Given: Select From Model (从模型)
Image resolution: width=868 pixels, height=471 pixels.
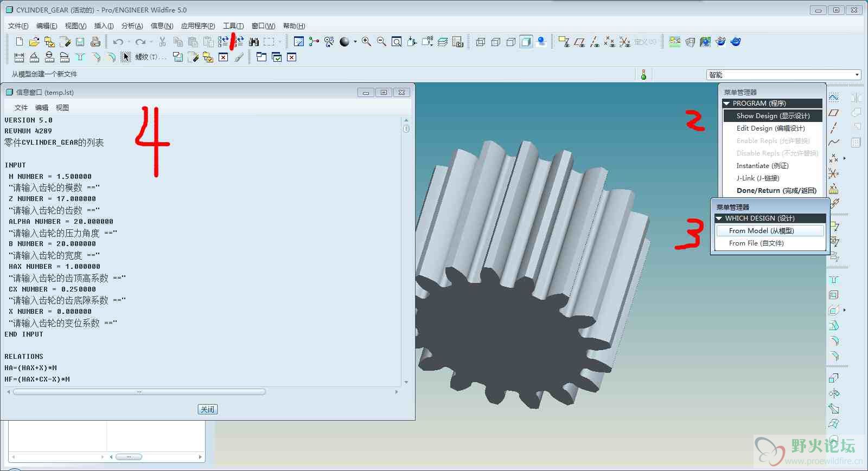Looking at the screenshot, I should [770, 230].
